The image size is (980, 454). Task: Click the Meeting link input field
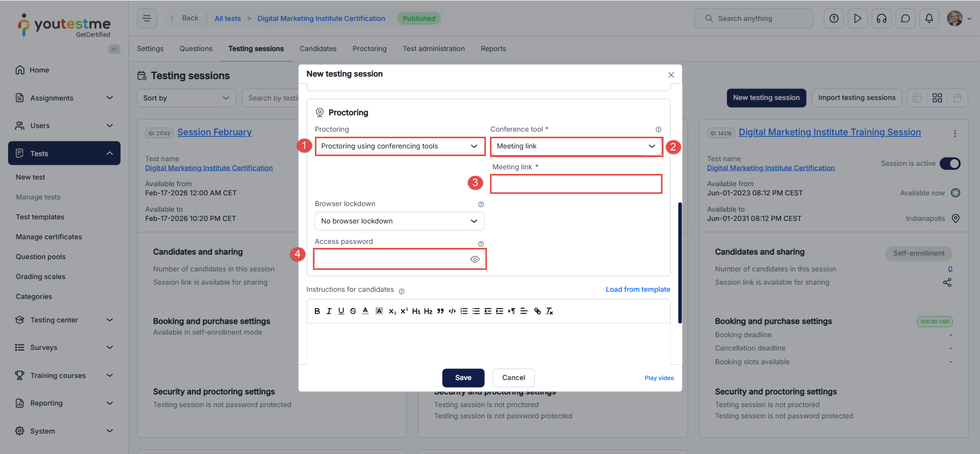[x=576, y=184]
